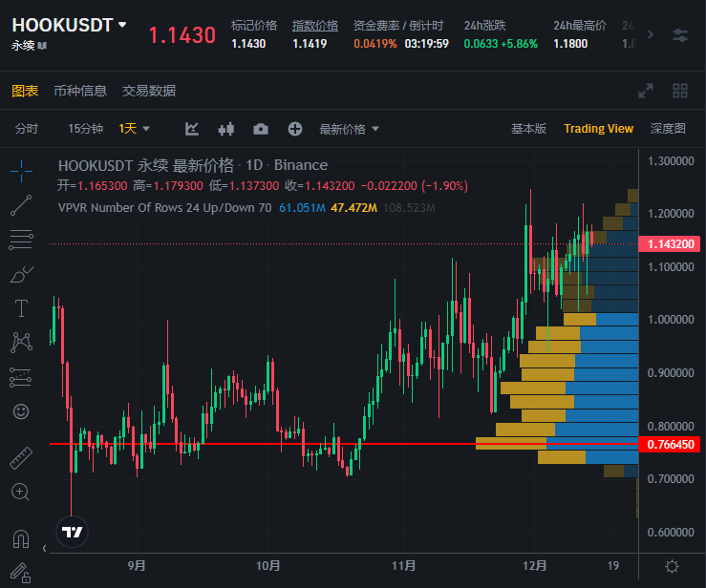Select the crosshair cursor tool
This screenshot has height=588, width=706.
click(x=20, y=171)
